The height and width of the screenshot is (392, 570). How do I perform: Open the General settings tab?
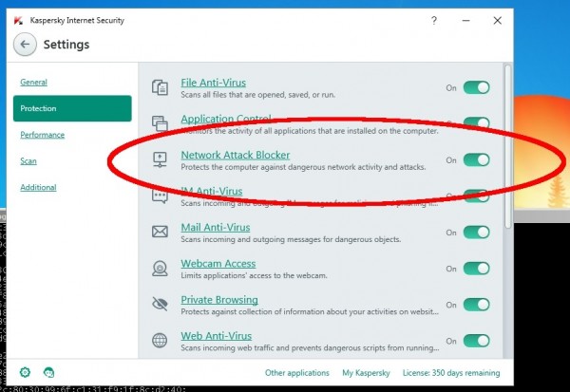click(x=33, y=83)
